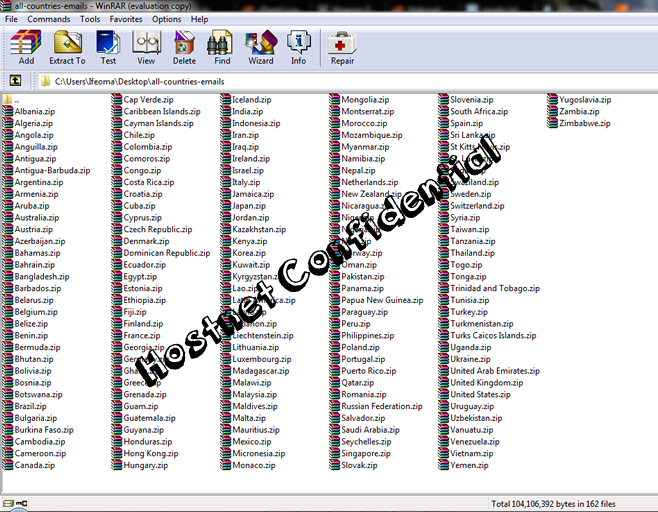Click the Extract To toolbar icon
This screenshot has height=512, width=658.
click(67, 47)
